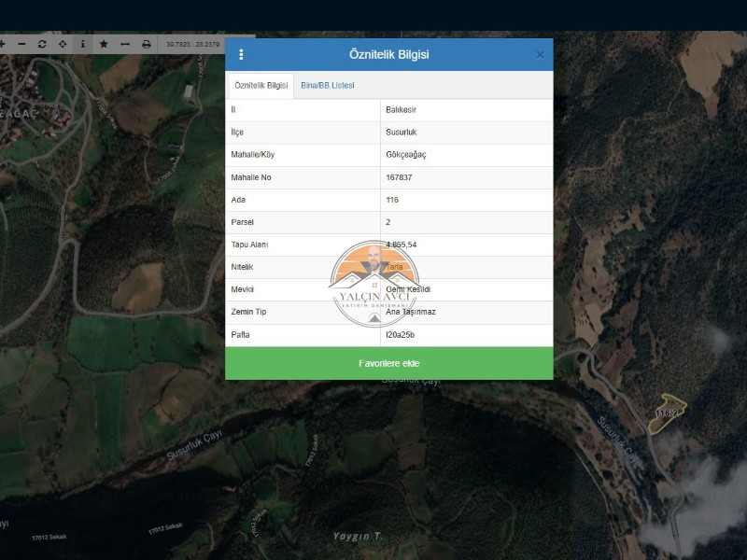
Task: Click the printer icon in toolbar
Action: [147, 44]
